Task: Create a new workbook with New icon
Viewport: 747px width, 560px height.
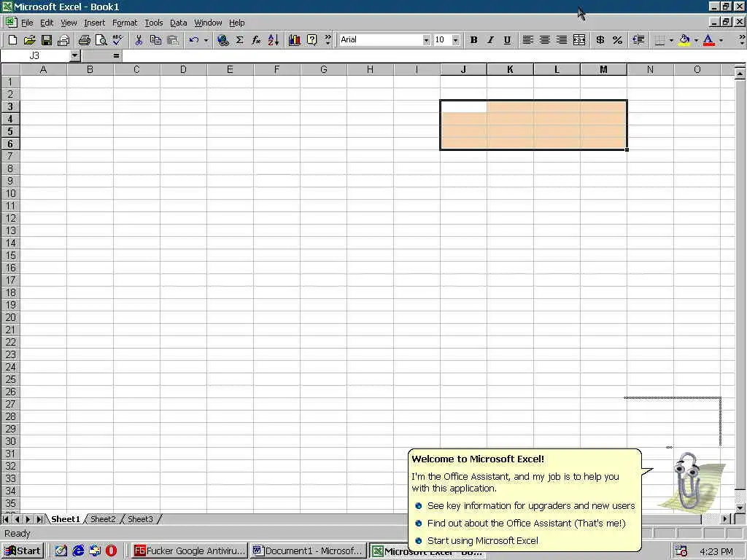Action: coord(13,40)
